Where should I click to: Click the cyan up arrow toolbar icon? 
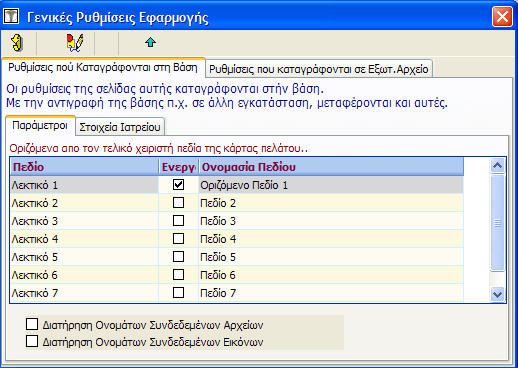point(151,42)
